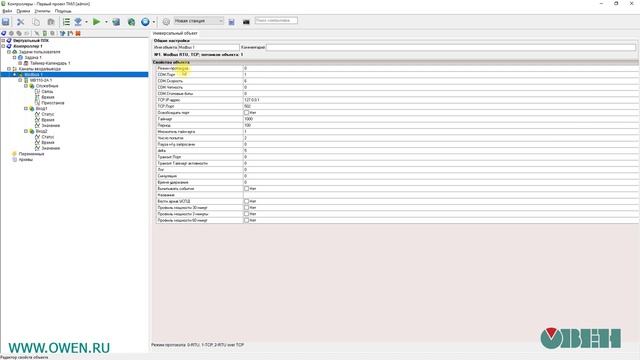Open the Файл menu

click(7, 11)
